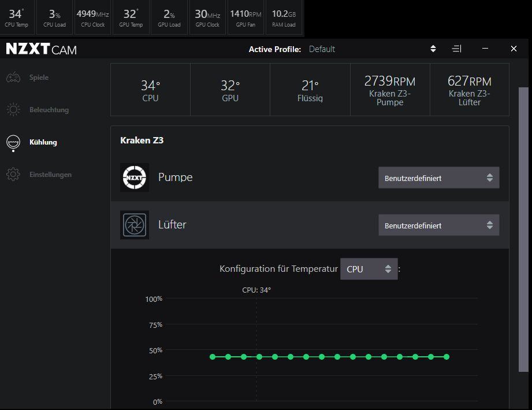Click the 30MHz GPU Clock widget
Image resolution: width=532 pixels, height=410 pixels.
pos(207,18)
